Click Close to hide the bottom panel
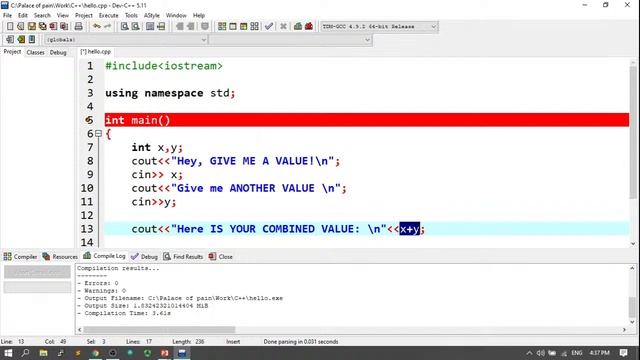The width and height of the screenshot is (640, 360). click(220, 256)
